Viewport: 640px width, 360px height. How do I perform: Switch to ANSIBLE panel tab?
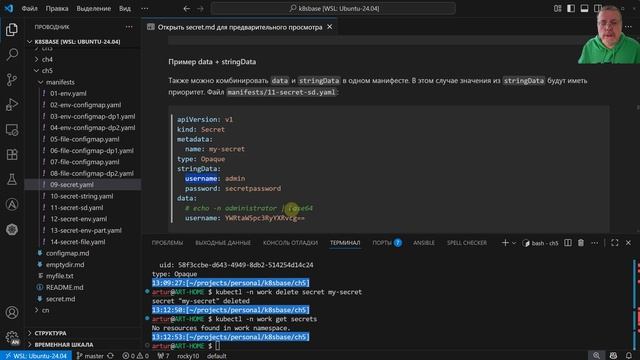coord(424,243)
